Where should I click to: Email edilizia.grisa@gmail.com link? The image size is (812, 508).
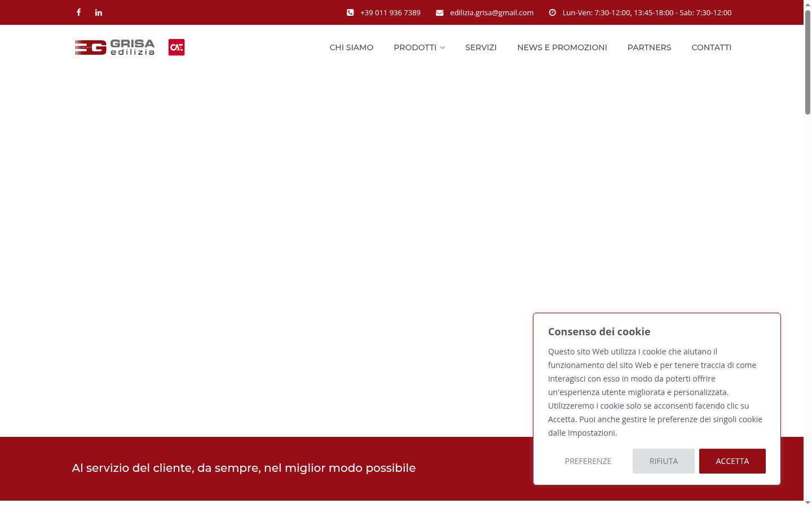tap(492, 12)
